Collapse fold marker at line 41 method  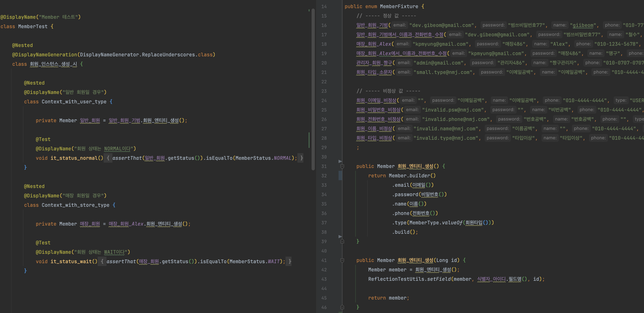tap(342, 260)
